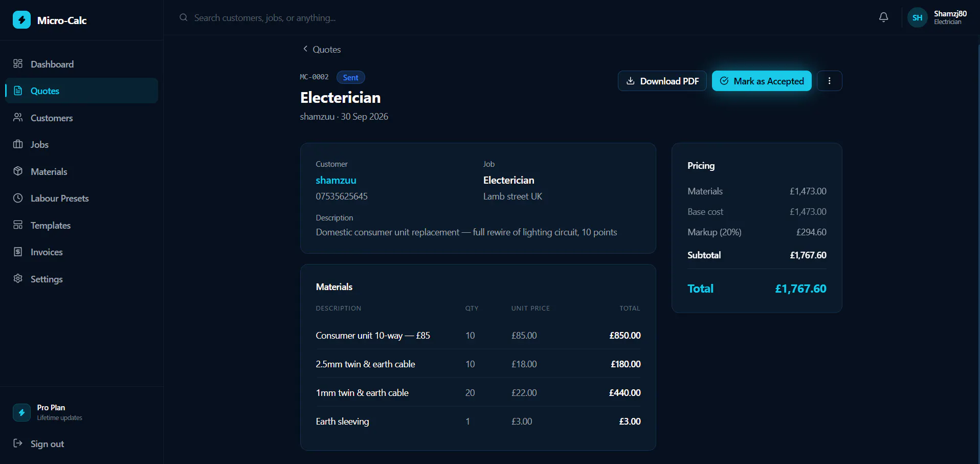This screenshot has height=464, width=980.
Task: Click the 2.5mm twin & earth cable row
Action: pos(478,364)
